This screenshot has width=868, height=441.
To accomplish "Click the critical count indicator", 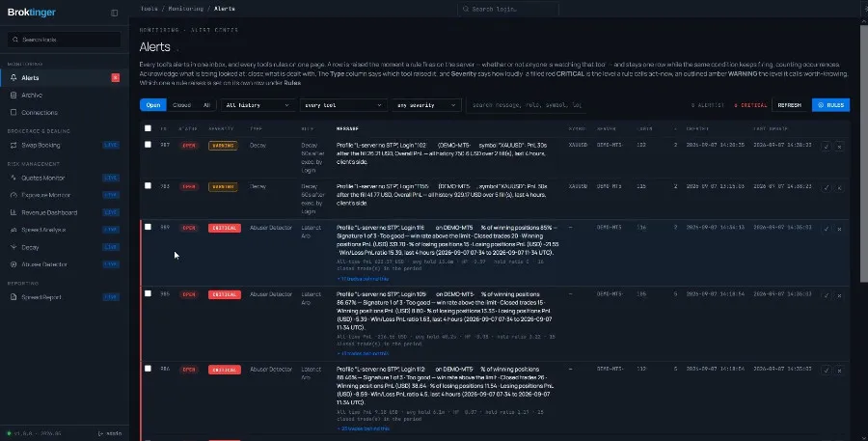I will tap(750, 105).
